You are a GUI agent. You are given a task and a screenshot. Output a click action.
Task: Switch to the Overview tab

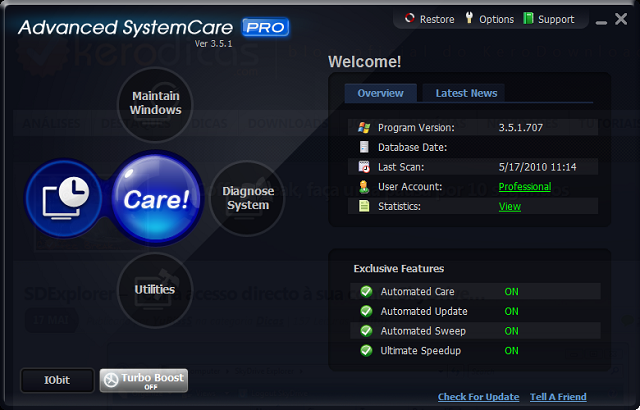click(380, 93)
